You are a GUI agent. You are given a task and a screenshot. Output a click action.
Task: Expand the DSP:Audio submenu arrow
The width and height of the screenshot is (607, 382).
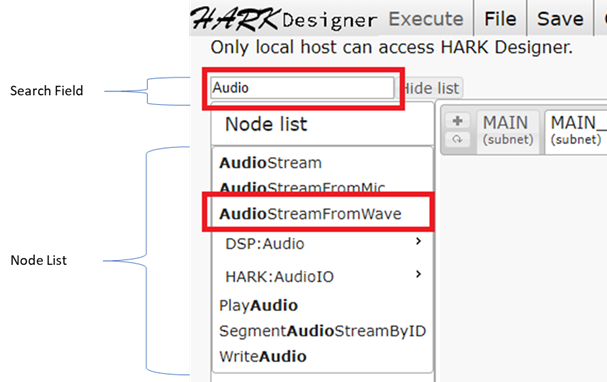tap(418, 241)
